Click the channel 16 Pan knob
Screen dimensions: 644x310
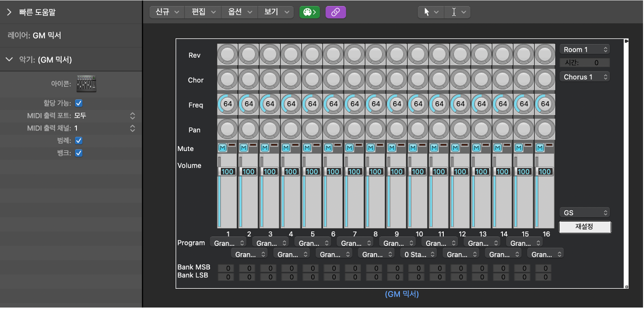[545, 128]
